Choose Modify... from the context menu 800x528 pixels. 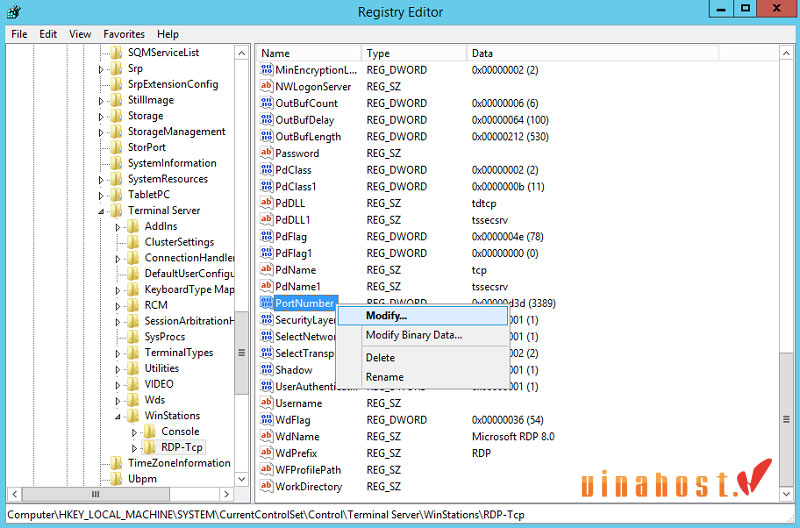386,316
